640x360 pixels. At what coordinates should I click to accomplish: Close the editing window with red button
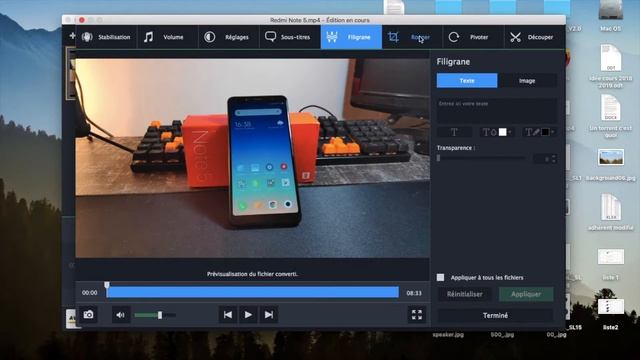[x=82, y=20]
